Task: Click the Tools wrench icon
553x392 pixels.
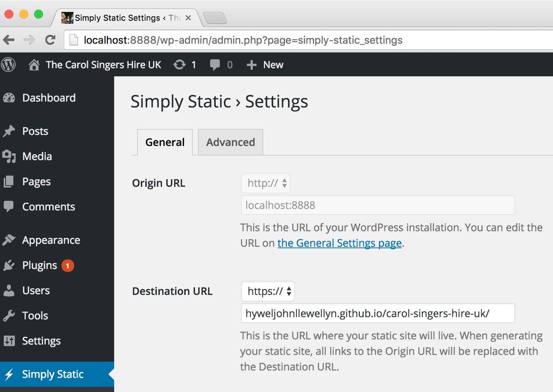Action: coord(9,316)
